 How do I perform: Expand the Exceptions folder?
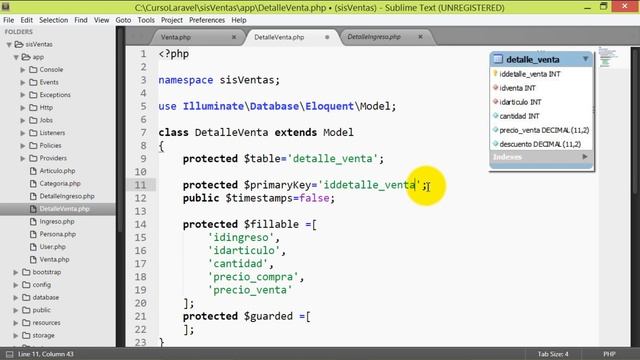click(23, 95)
